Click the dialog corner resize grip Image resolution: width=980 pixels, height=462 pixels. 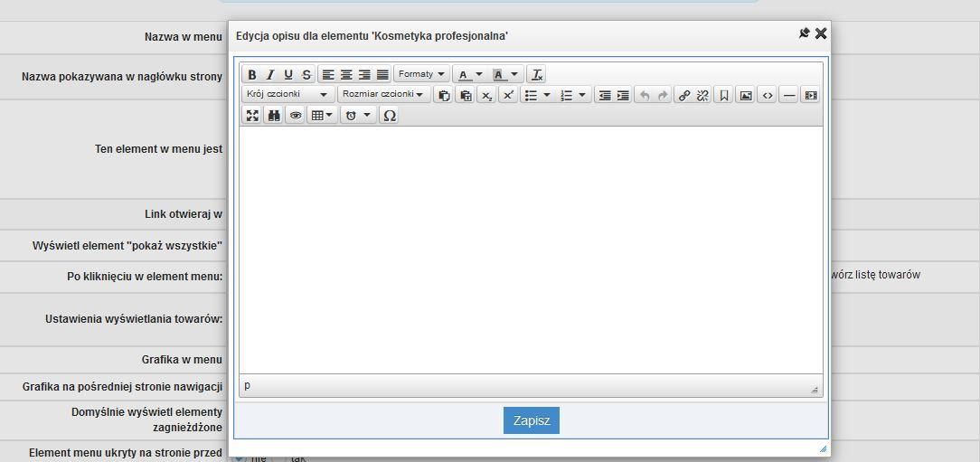(x=823, y=448)
